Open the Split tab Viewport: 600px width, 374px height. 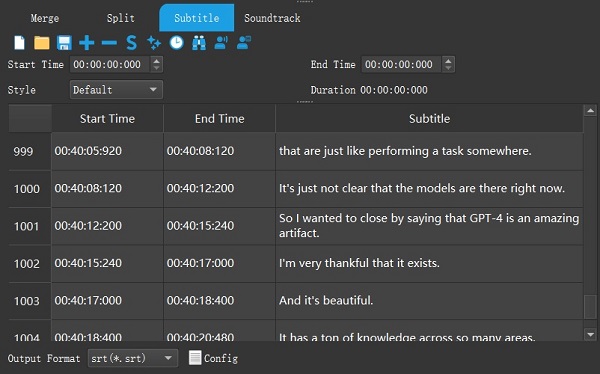coord(121,18)
